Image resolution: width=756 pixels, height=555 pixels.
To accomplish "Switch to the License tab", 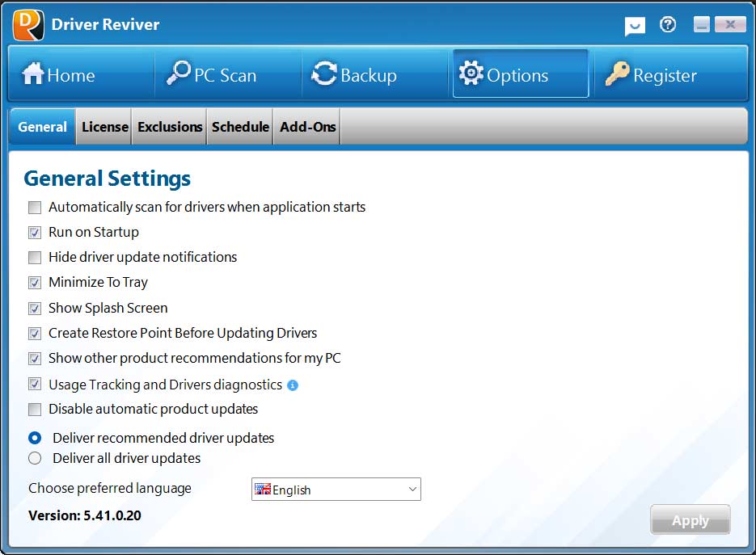I will click(104, 127).
